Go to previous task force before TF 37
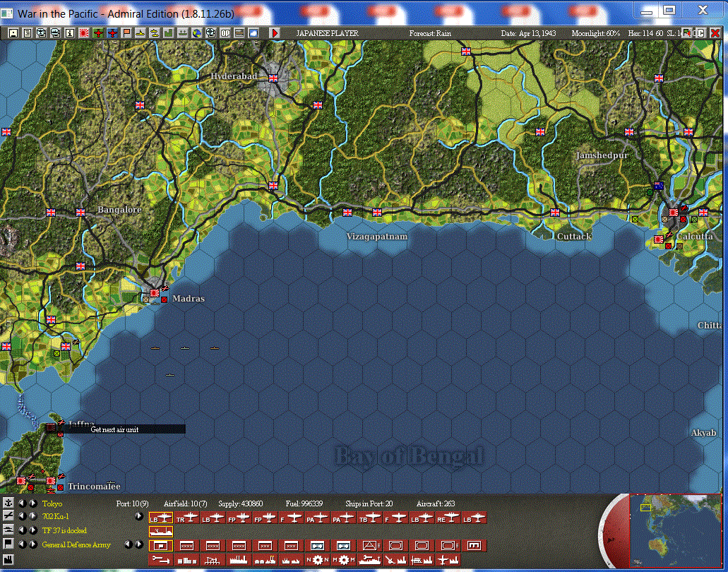 pyautogui.click(x=21, y=530)
